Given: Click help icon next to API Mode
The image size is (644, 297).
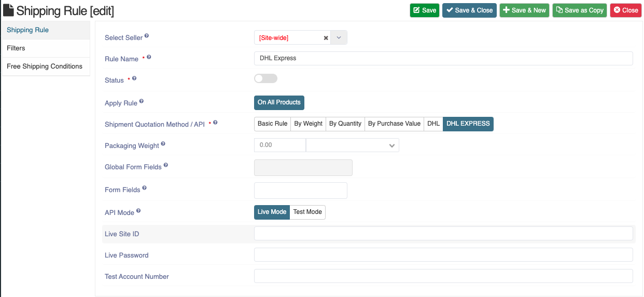Looking at the screenshot, I should (138, 211).
